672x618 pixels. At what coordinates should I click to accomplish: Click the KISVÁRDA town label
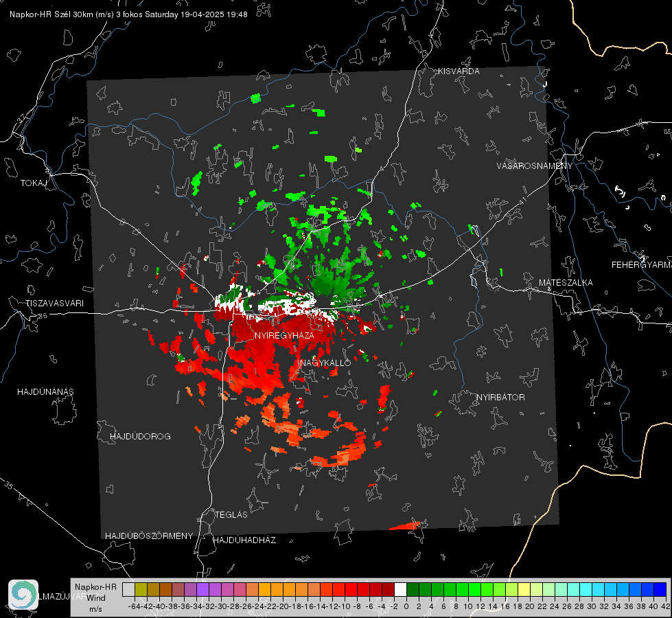point(459,71)
